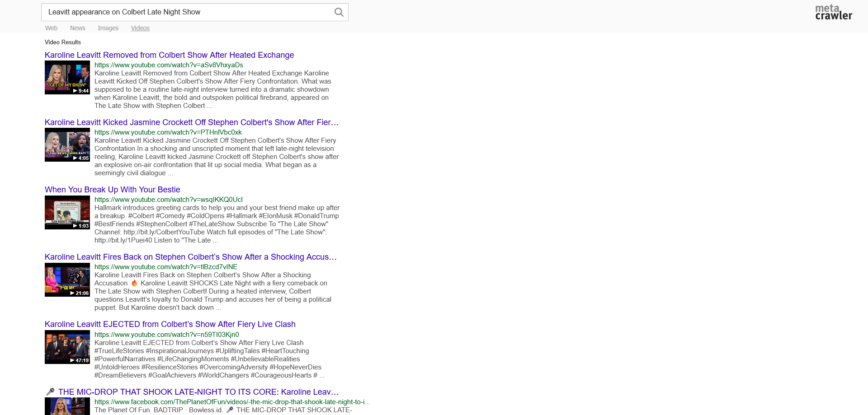Image resolution: width=868 pixels, height=415 pixels.
Task: Visit the facebook.com ThePlanetOfFun video URL
Action: tap(232, 402)
